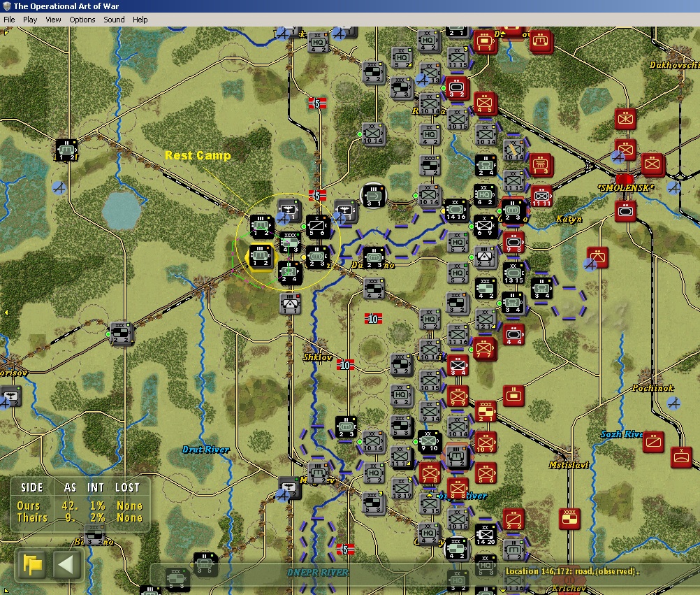Viewport: 700px width, 595px height.
Task: Select the 2-3 counter on Dubrovno
Action: pos(374,257)
